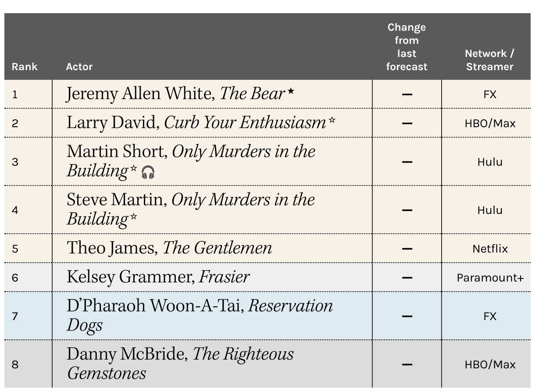Screen dimensions: 535x392
Task: Click the headphones icon beside Martin Short
Action: [x=148, y=172]
